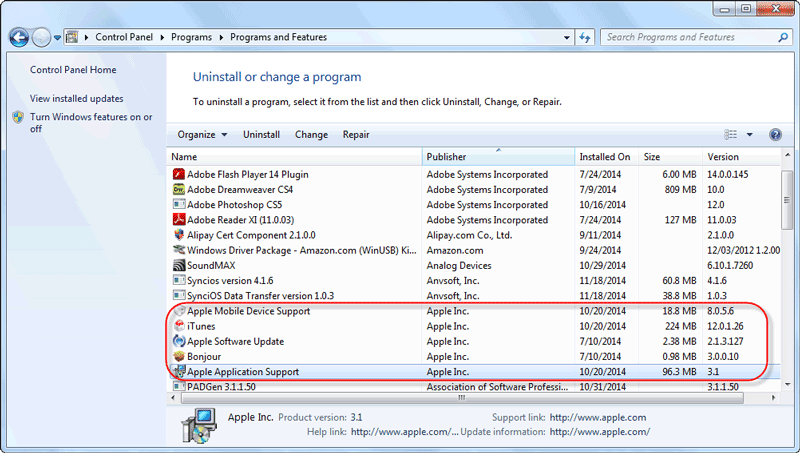Click the large details pane installer icon
This screenshot has width=800, height=453.
point(199,425)
